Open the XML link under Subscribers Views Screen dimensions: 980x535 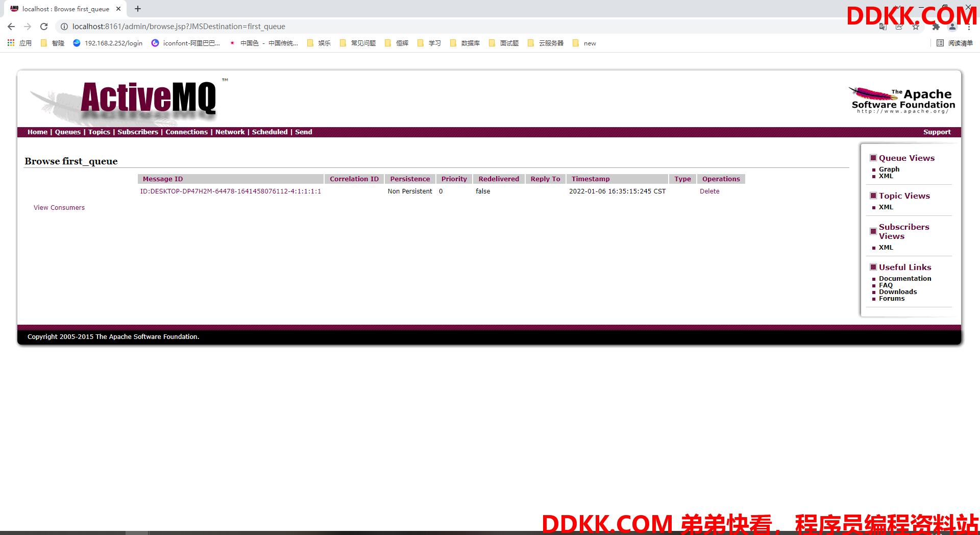point(886,248)
